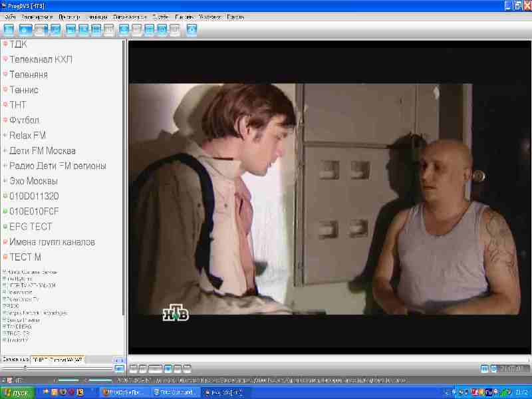This screenshot has height=399, width=532.
Task: Open the Файл menu
Action: [9, 16]
